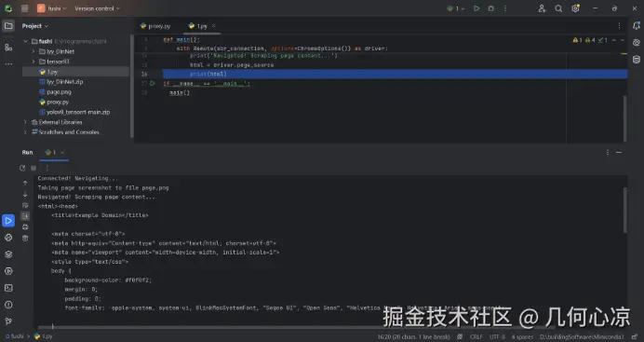Click the gutter run arrow at line 17
Screen dimensions: 644x342
tap(153, 83)
